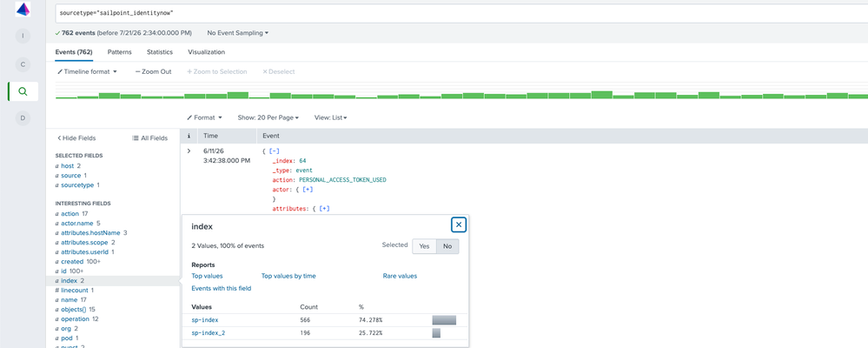
Task: Click the Zoom Out button
Action: tap(153, 72)
